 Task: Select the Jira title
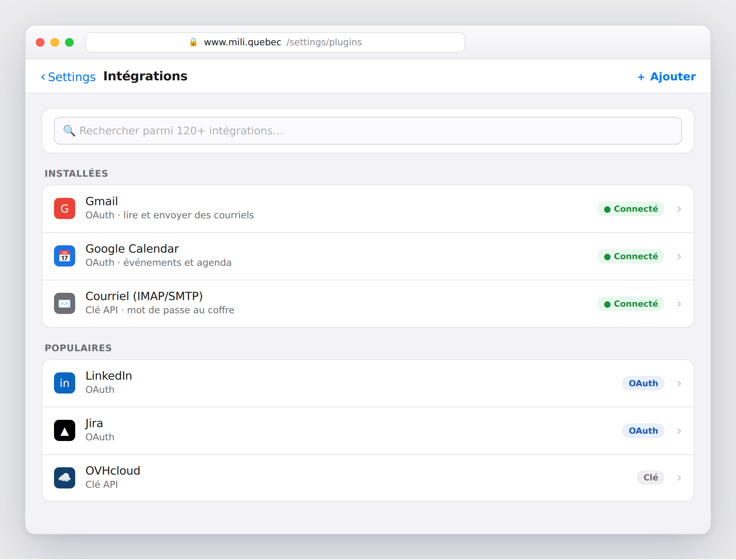click(94, 423)
